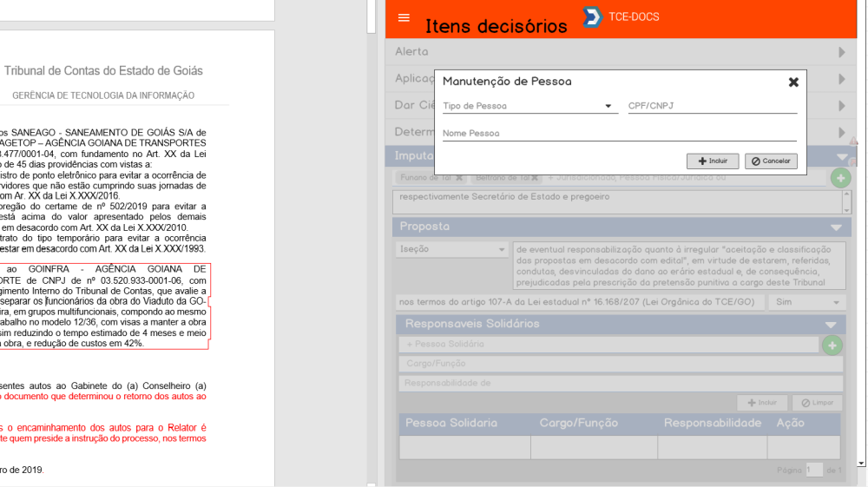Focus the CPF/CNPJ input field
Viewport: 868px width, 487px height.
[x=712, y=106]
